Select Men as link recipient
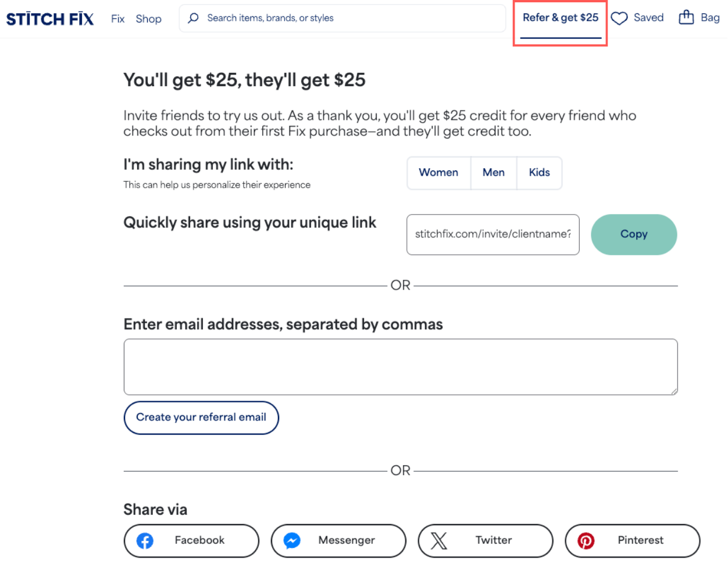 click(494, 173)
